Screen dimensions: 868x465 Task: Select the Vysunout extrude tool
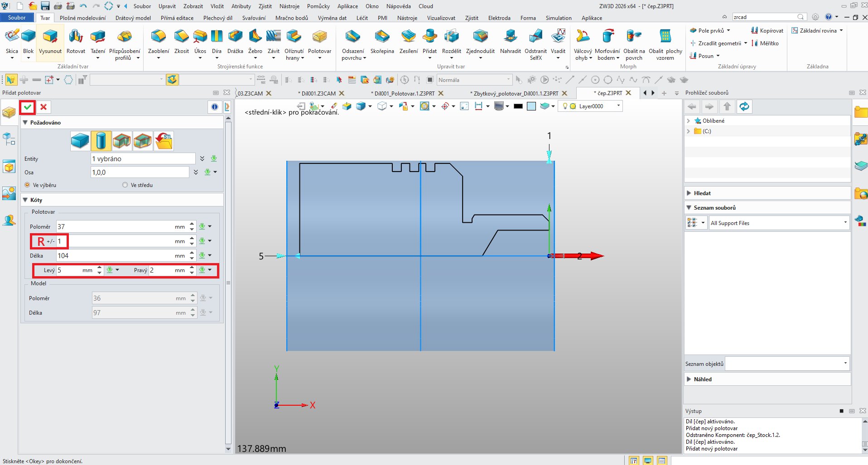pyautogui.click(x=50, y=42)
